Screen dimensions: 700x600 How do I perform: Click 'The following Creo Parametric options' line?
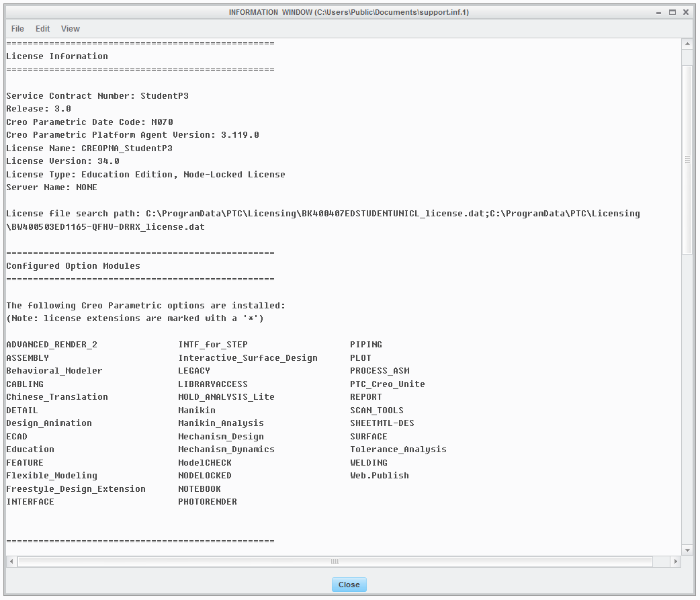(146, 306)
